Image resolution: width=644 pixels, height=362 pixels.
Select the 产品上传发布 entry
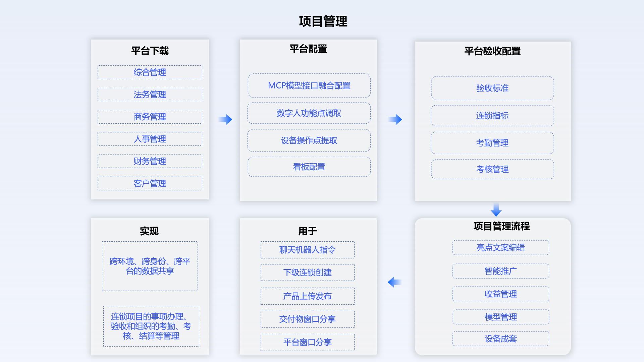[307, 296]
